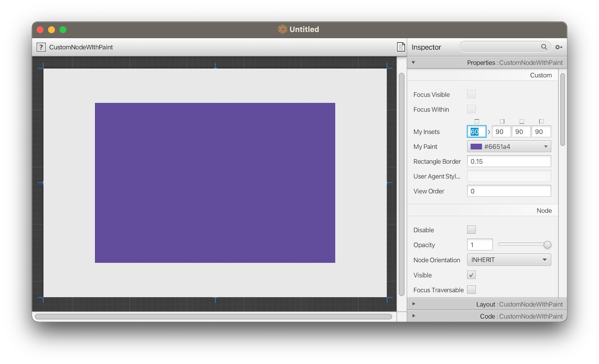Click the search magnifier in the Inspector
Screen dimensions: 599x364
click(544, 46)
